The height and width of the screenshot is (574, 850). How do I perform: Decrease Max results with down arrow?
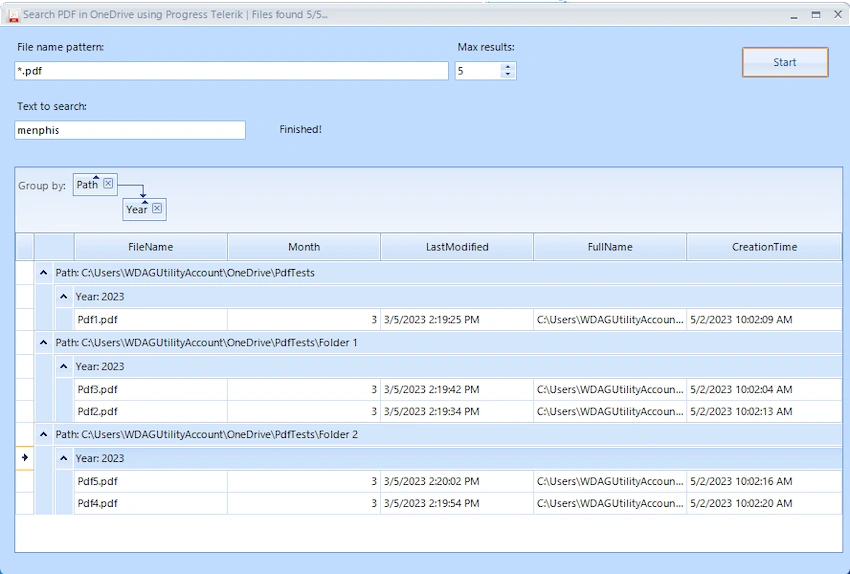(x=508, y=75)
